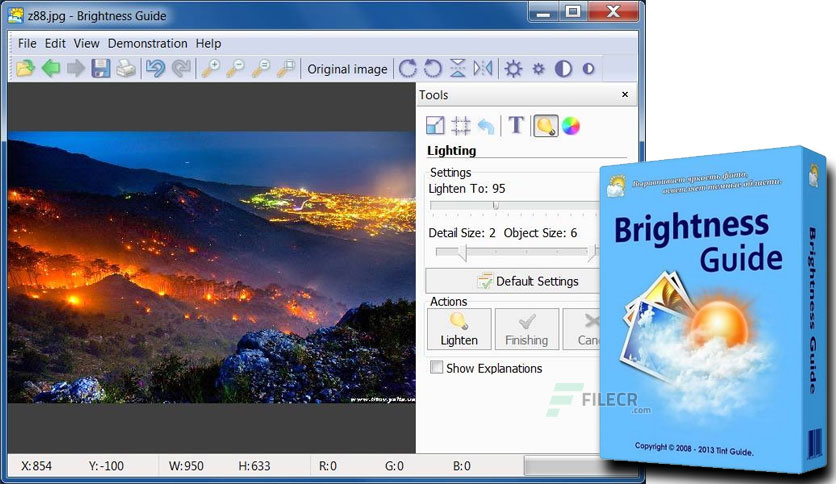Click the Detail Size slider handle
Screen dimensions: 836x484
click(462, 253)
